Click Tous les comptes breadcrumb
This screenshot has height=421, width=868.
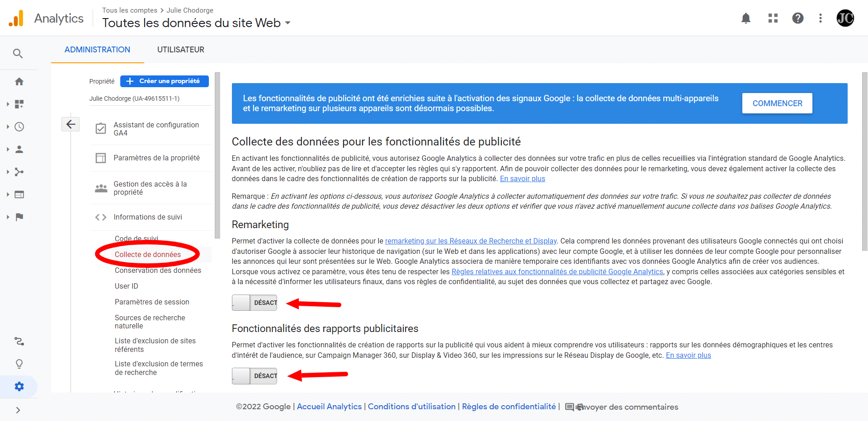coord(130,10)
